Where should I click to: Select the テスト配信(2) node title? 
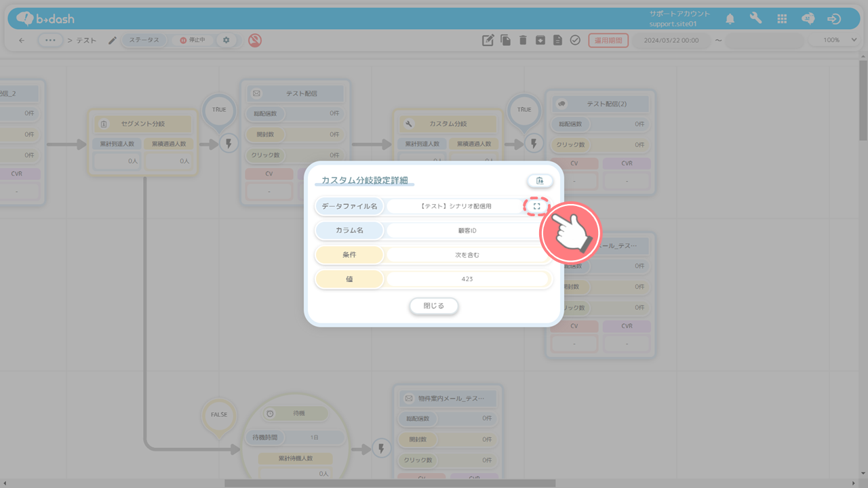[x=607, y=104]
